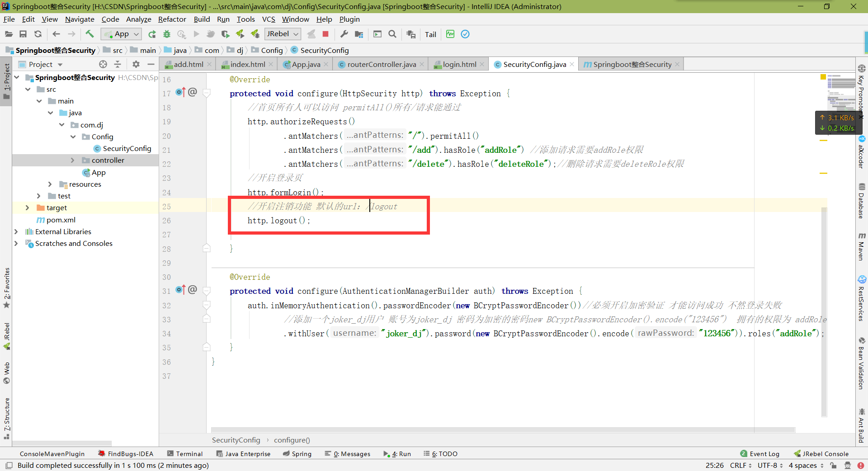Open the Event Log
Screen dimensions: 868x471
coord(760,454)
